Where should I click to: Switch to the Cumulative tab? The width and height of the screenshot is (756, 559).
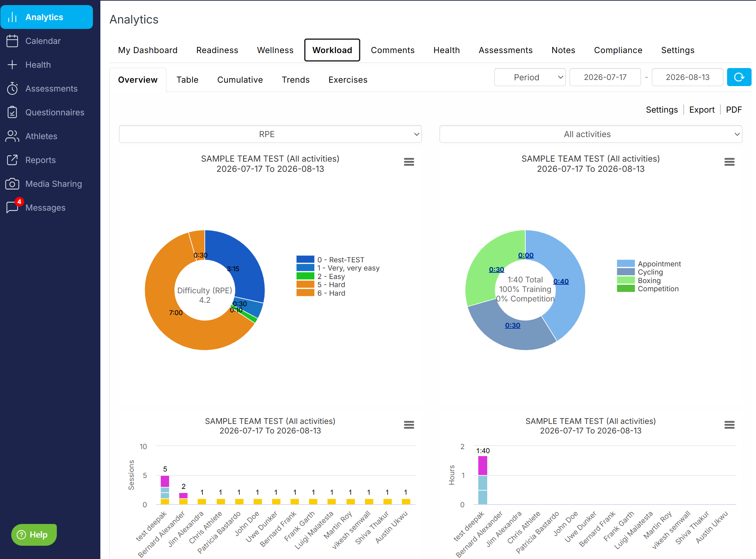(240, 80)
